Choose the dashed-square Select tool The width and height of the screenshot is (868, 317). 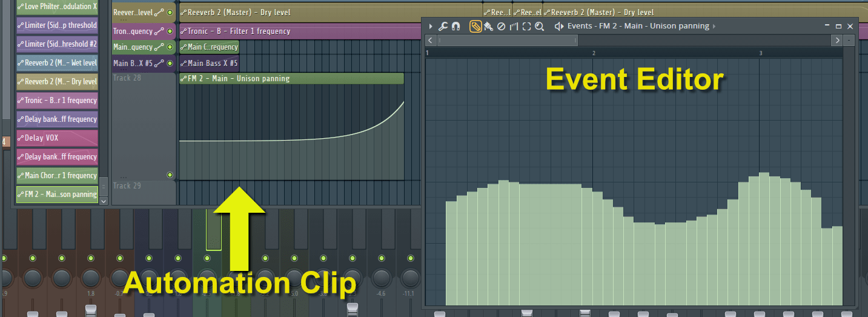point(526,26)
